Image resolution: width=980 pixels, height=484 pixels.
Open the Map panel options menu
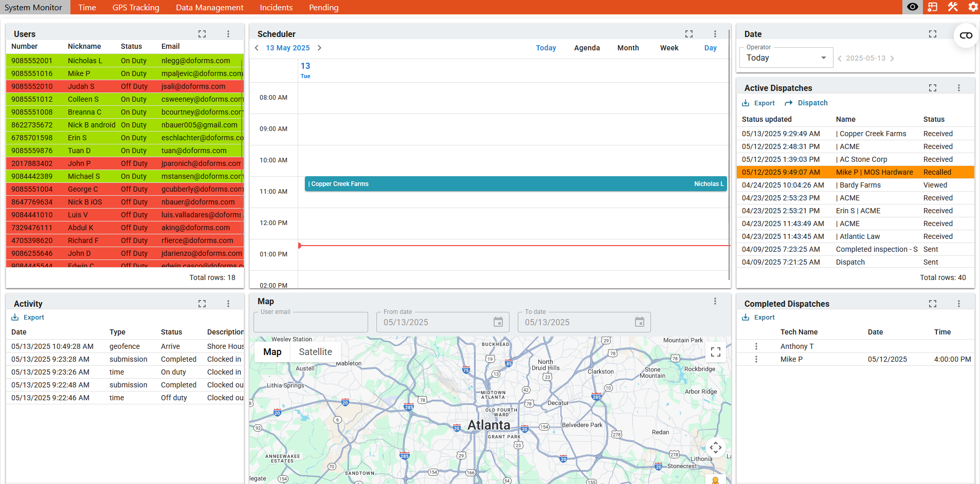(715, 301)
